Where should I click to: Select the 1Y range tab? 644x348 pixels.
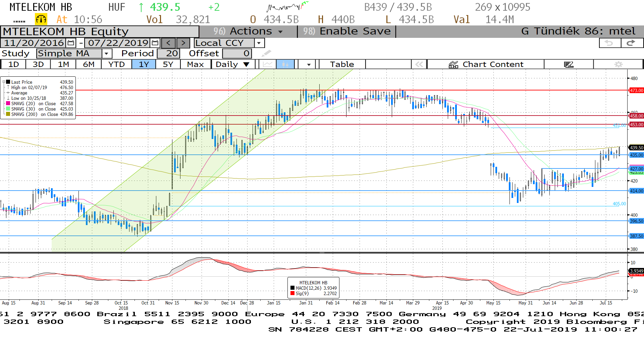tap(144, 64)
